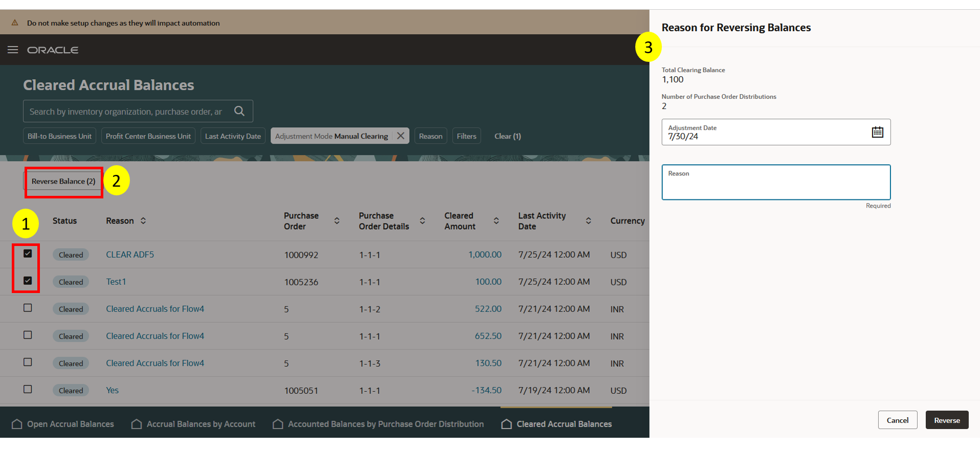Click purchase order 1005051 cell
Image resolution: width=980 pixels, height=449 pixels.
tap(301, 391)
